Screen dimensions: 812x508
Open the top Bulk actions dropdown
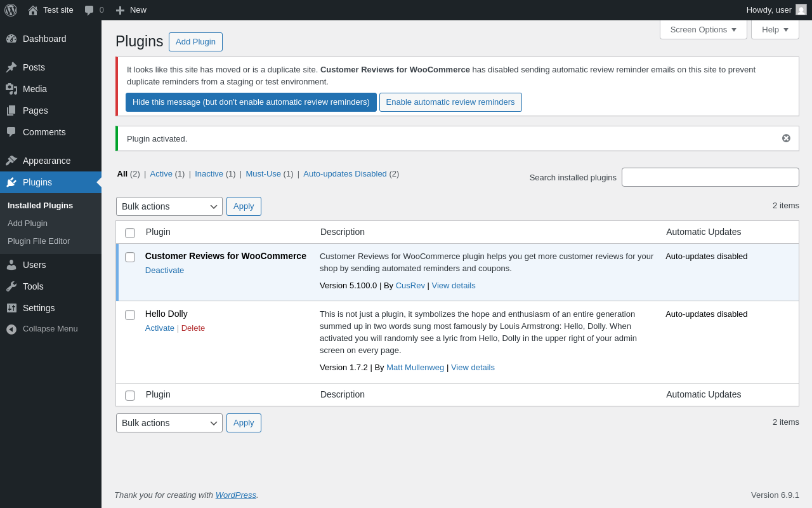tap(169, 206)
